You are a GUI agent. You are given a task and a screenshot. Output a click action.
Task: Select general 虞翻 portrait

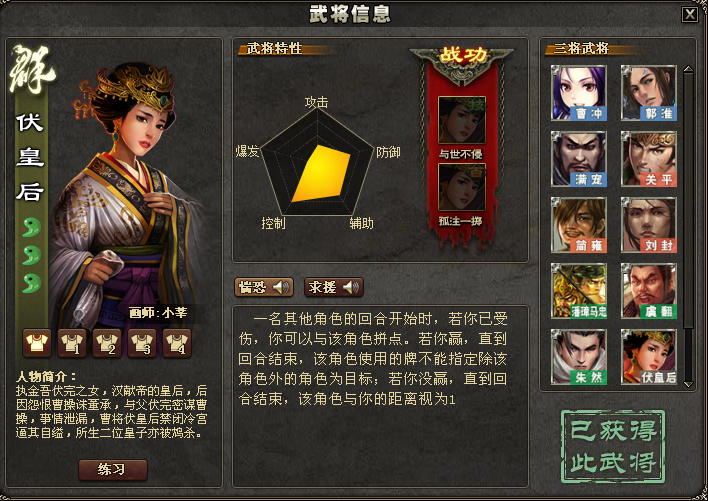[x=649, y=291]
